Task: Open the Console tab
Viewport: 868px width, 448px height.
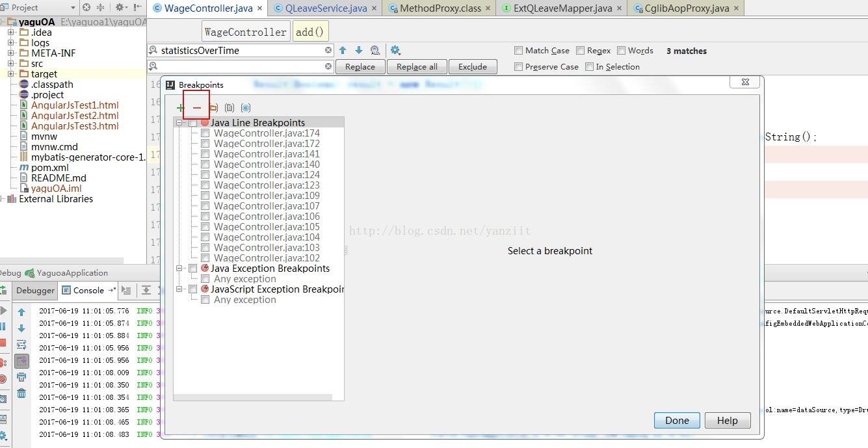Action: (88, 291)
